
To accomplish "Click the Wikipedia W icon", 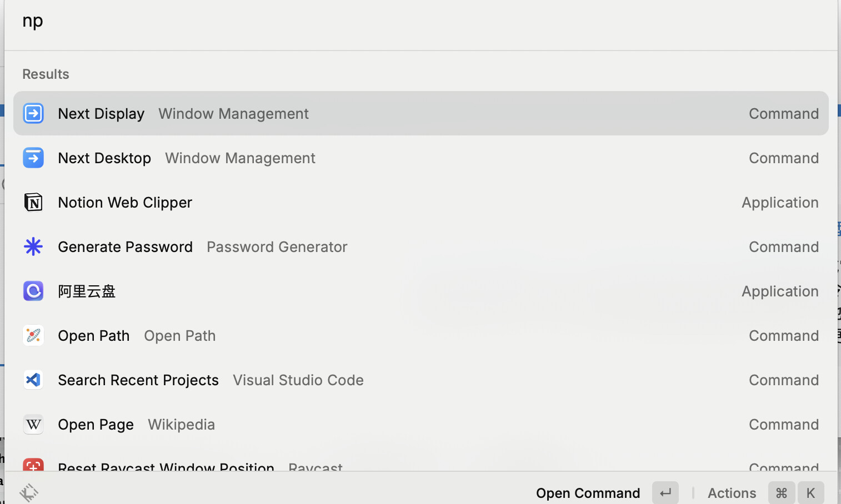I will point(33,424).
